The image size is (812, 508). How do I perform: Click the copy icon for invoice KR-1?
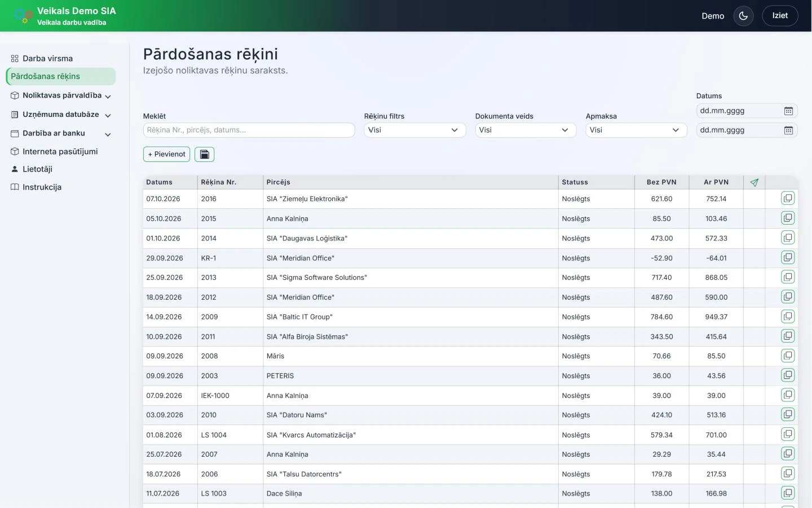(788, 257)
